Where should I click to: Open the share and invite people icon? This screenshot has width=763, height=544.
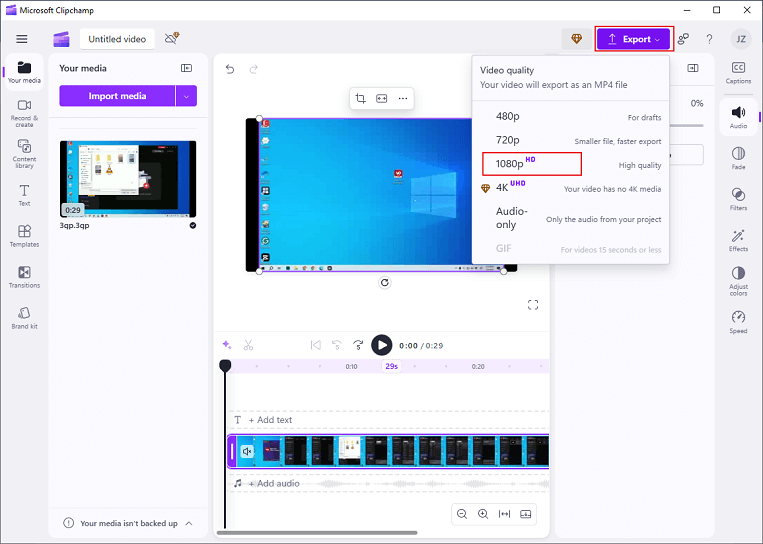[x=683, y=39]
